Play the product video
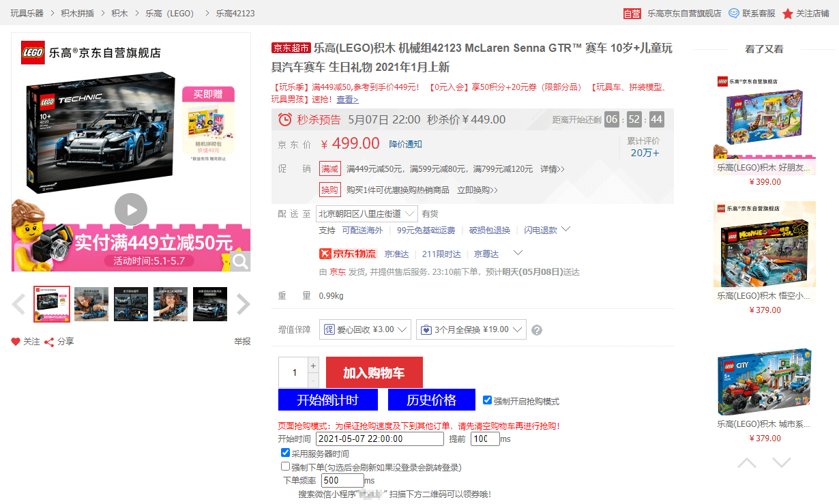Screen dimensions: 839x504 tap(131, 209)
